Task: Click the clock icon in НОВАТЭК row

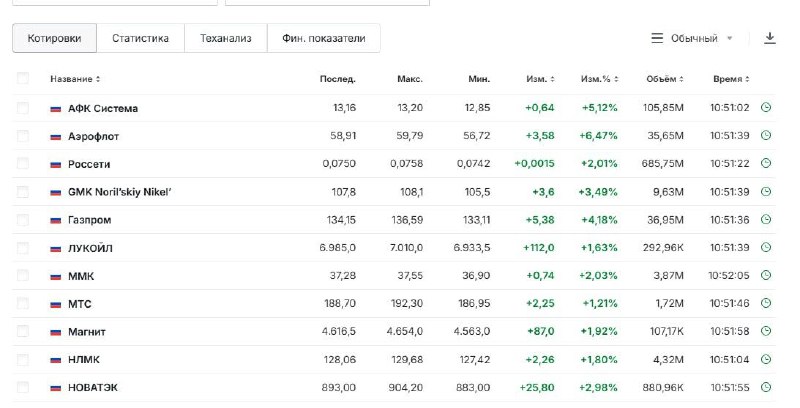Action: pyautogui.click(x=765, y=387)
